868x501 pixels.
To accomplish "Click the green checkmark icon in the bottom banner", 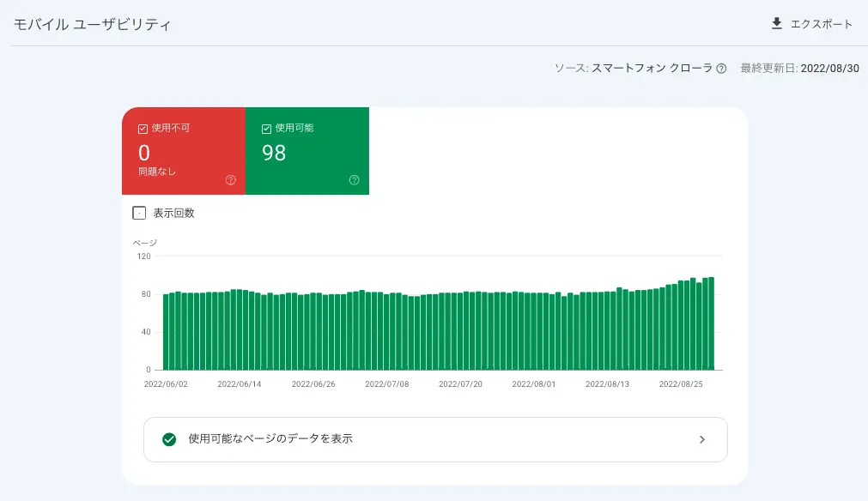I will (169, 439).
